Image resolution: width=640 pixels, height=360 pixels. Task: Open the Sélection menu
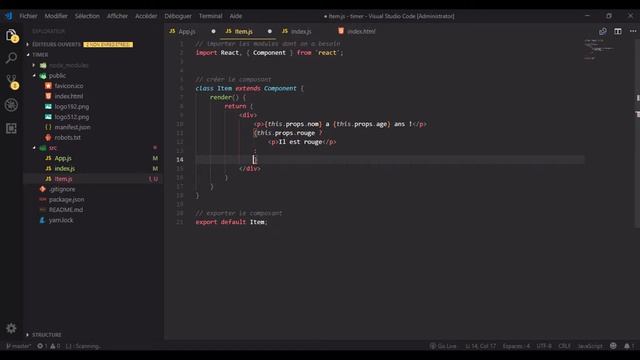87,16
